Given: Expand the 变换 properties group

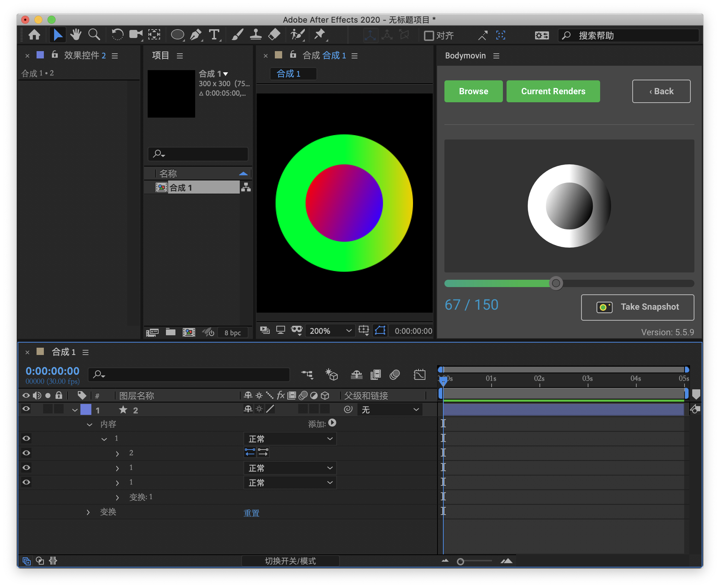Looking at the screenshot, I should coord(88,512).
